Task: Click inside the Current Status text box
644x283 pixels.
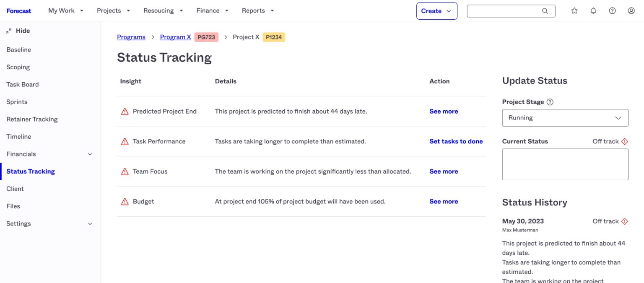Action: 565,164
